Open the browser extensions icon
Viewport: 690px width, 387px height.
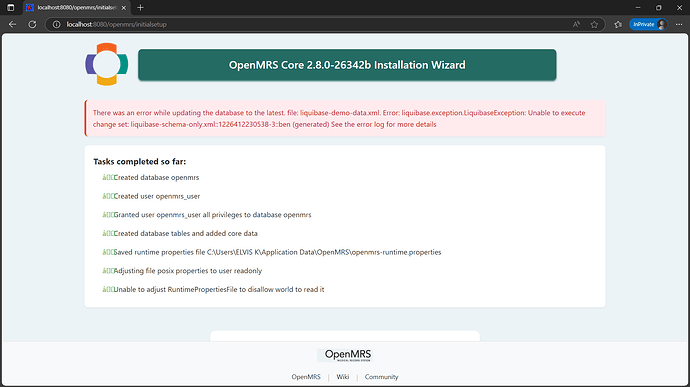[x=618, y=24]
